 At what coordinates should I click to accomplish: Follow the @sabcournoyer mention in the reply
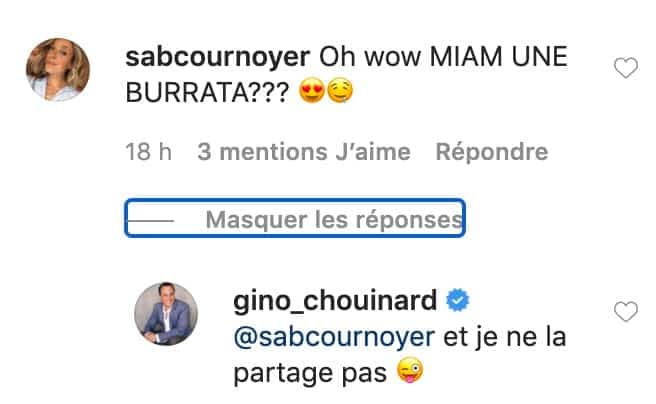[x=334, y=337]
